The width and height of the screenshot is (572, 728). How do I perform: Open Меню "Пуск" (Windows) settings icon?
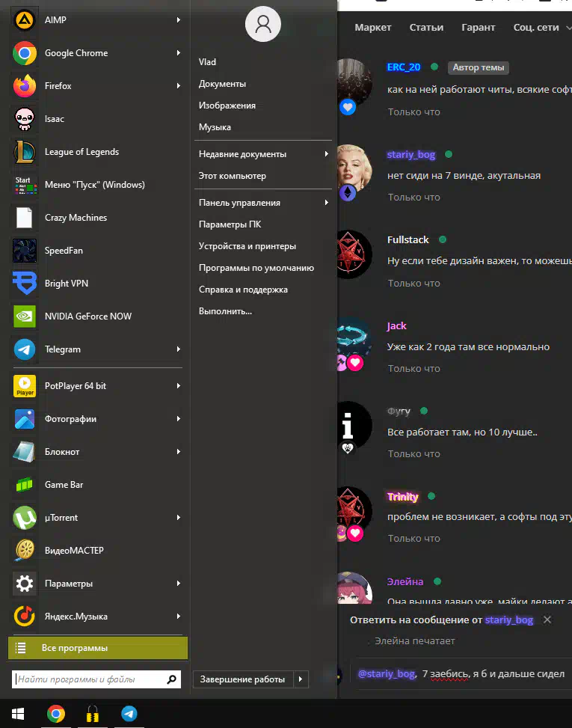tap(24, 185)
